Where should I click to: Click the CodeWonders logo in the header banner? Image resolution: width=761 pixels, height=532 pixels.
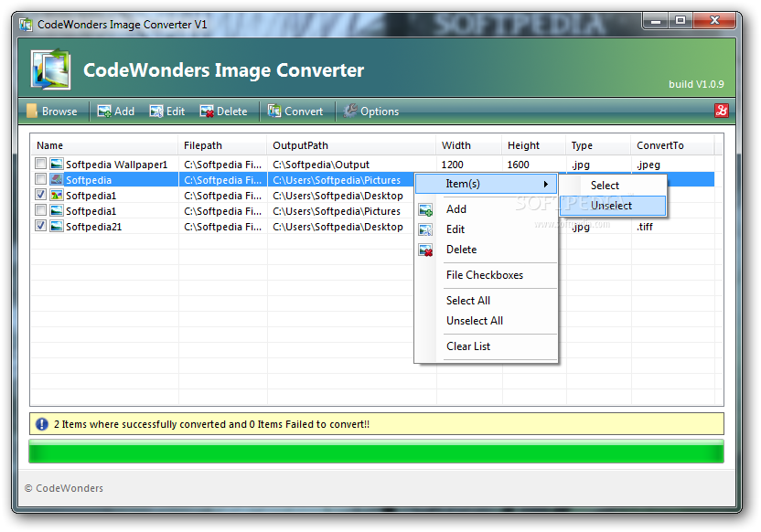[x=51, y=69]
